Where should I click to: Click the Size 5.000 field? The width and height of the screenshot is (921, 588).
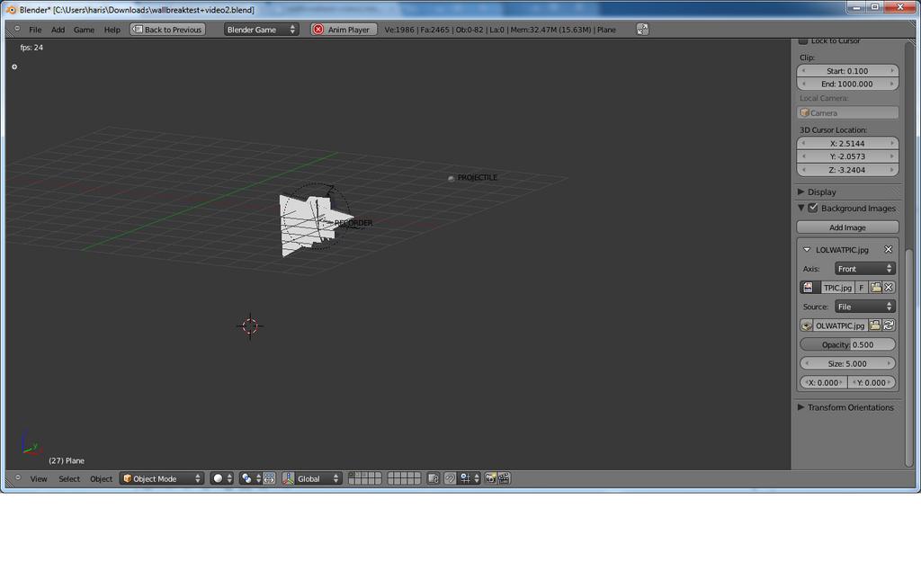847,363
